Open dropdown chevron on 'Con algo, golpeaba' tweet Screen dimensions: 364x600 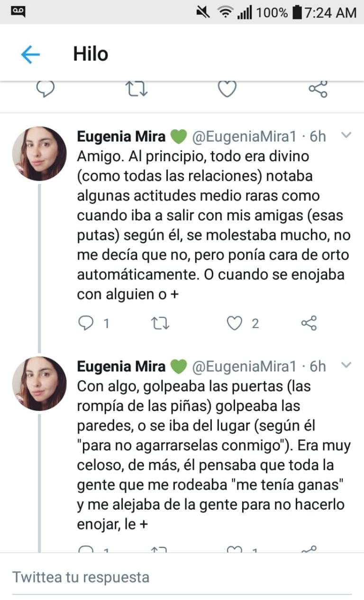[346, 365]
